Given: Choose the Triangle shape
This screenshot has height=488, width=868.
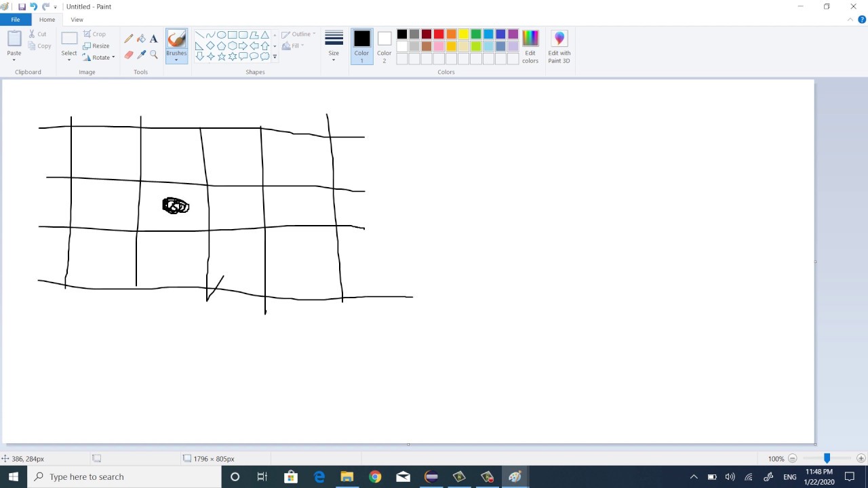Looking at the screenshot, I should coord(264,35).
